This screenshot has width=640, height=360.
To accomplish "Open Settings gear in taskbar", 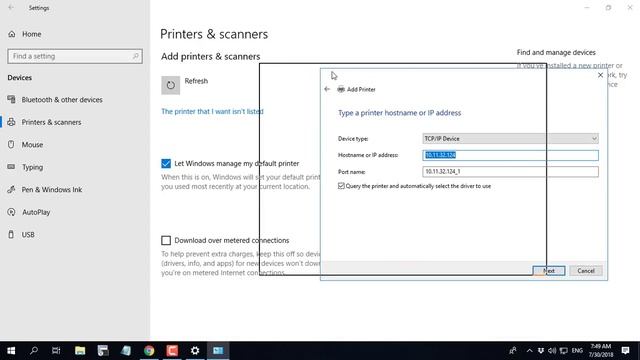I will click(x=195, y=351).
